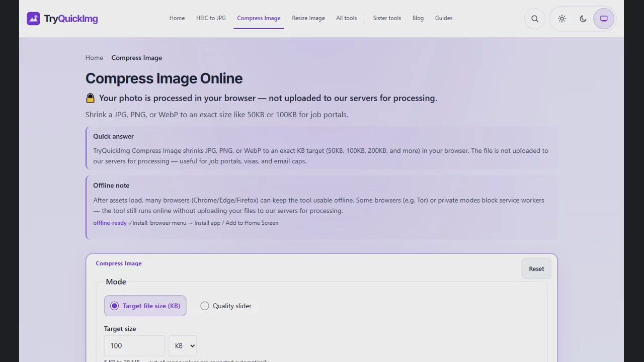The width and height of the screenshot is (644, 362).
Task: Open Compress Image nav tab
Action: 259,18
